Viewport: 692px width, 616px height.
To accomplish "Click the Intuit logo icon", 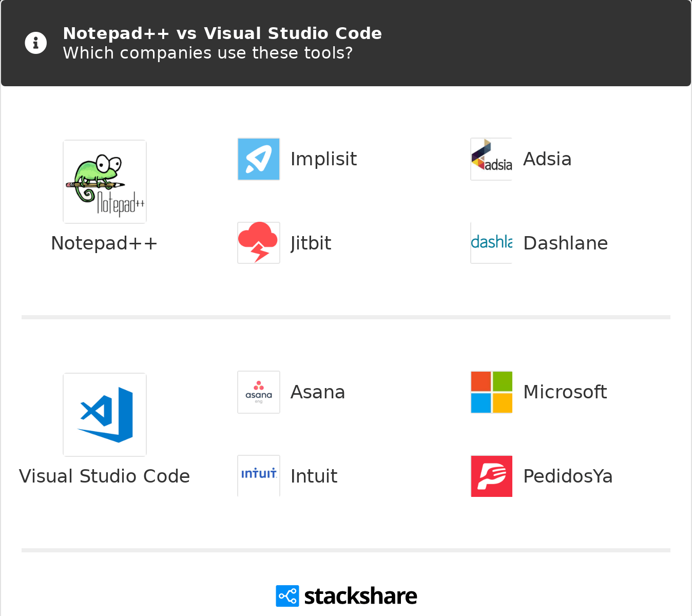I will pos(258,476).
